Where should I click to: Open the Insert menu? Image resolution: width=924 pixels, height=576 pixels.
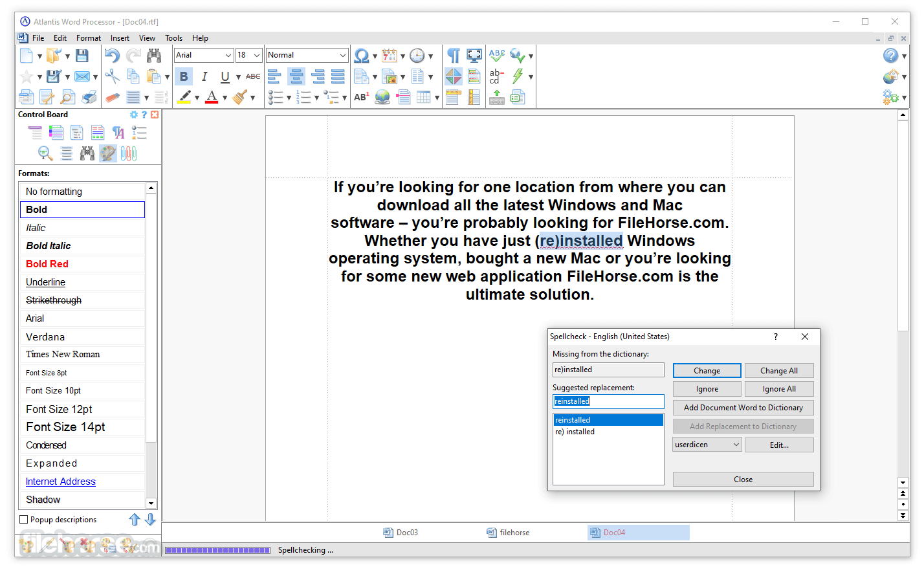point(120,38)
